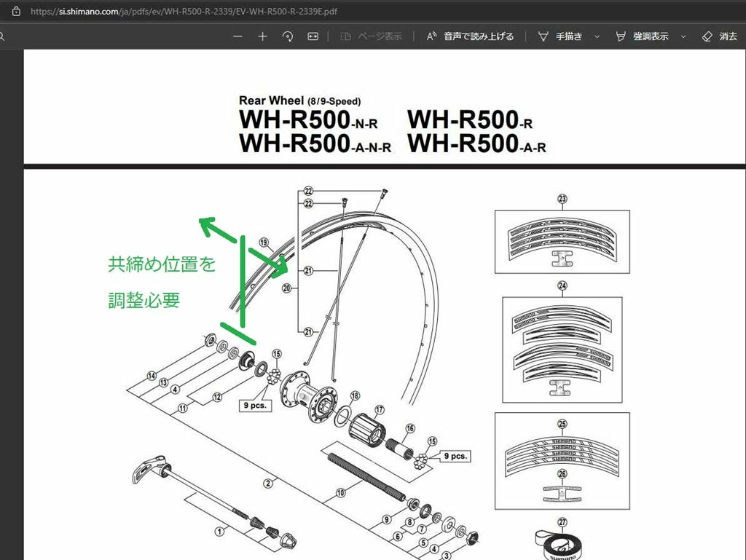Viewport: 746px width, 560px height.
Task: Click the sticker set diagram for part 24
Action: point(562,350)
